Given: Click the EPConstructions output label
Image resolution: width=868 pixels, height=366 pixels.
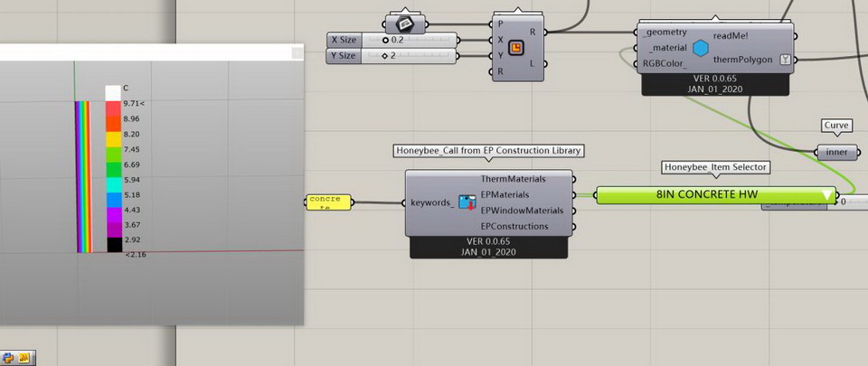Looking at the screenshot, I should pos(514,226).
